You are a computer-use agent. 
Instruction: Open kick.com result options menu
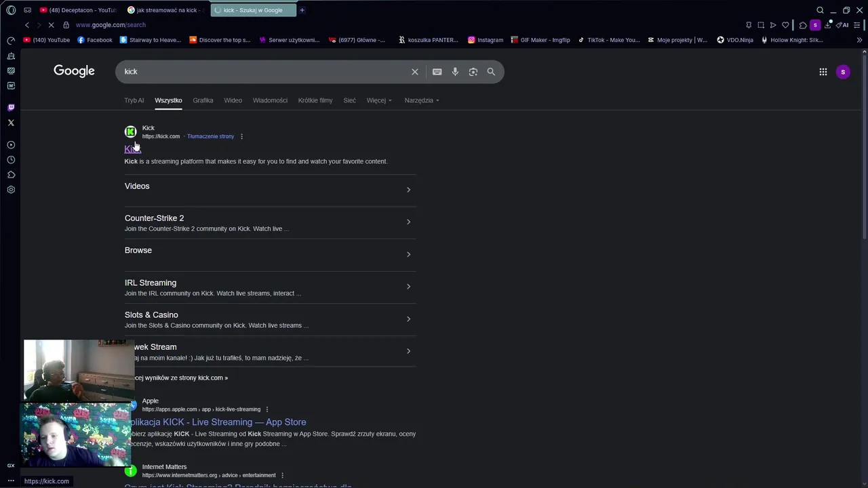(x=241, y=136)
